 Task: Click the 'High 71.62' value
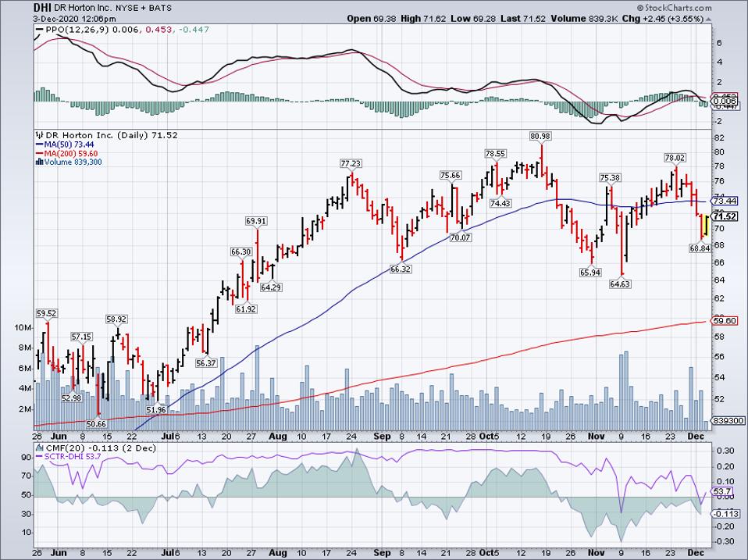pyautogui.click(x=424, y=19)
